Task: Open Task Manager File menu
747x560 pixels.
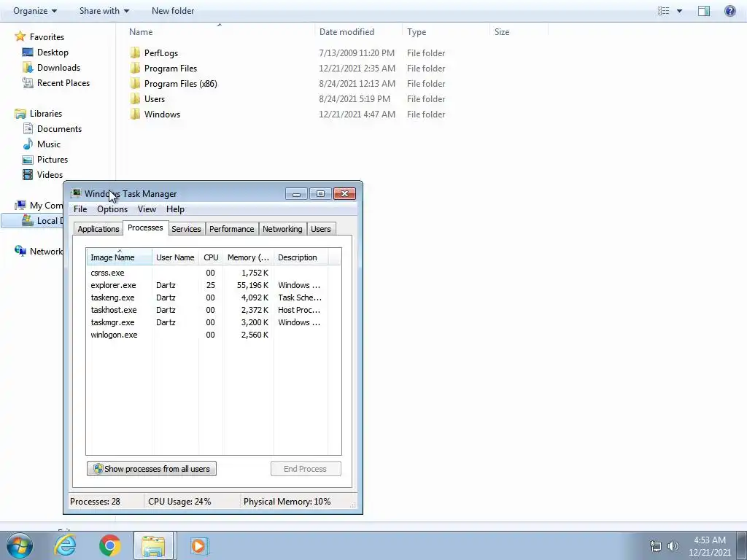Action: coord(80,209)
